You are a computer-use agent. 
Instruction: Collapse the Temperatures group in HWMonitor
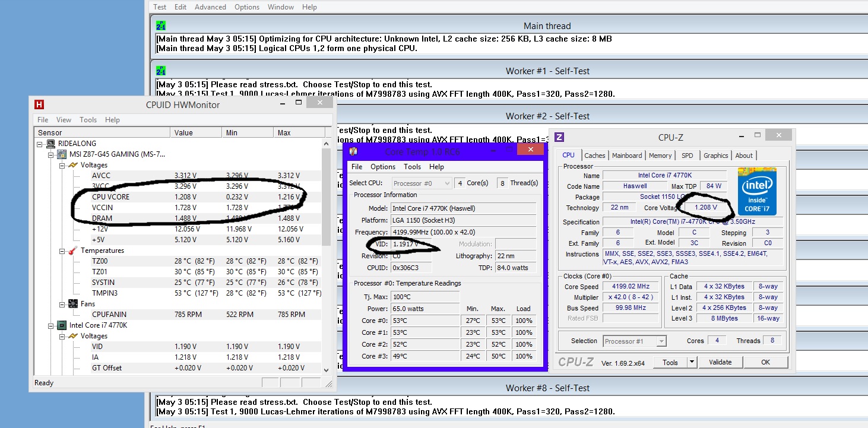point(63,251)
